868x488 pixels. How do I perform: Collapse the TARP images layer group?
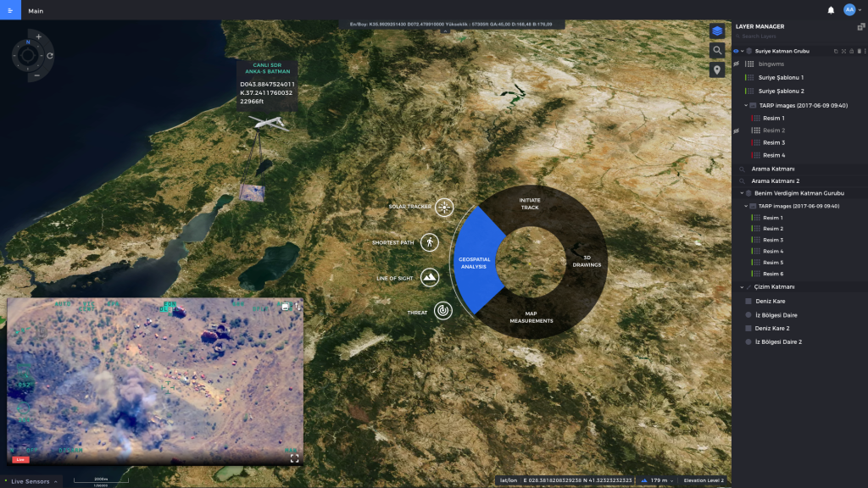click(746, 105)
